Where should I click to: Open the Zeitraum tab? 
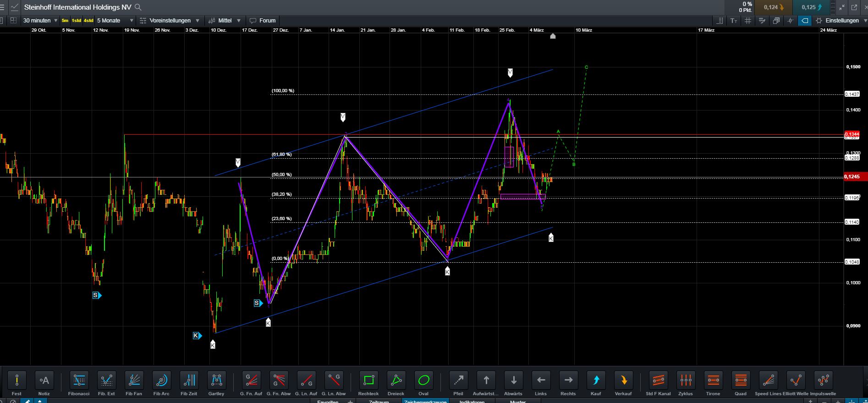379,402
